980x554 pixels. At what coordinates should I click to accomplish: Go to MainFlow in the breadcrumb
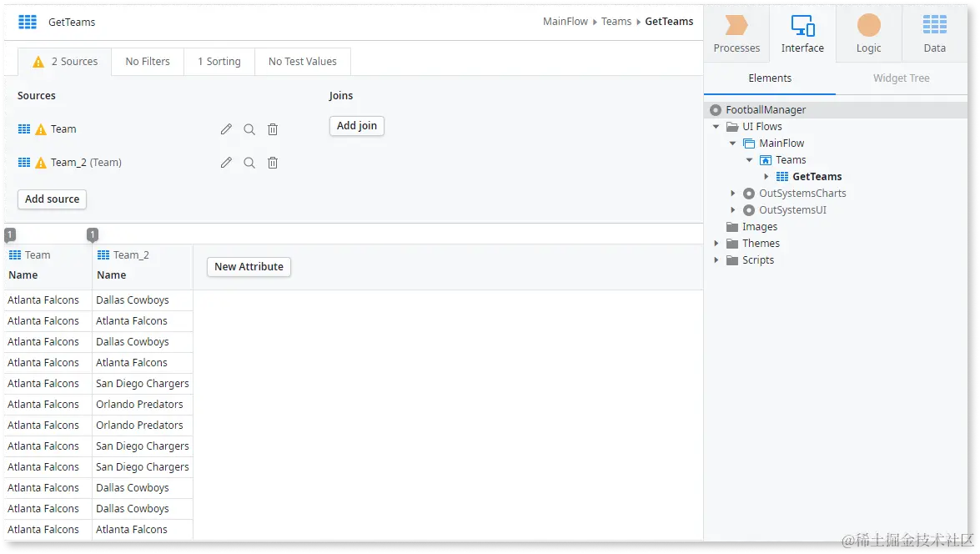pyautogui.click(x=565, y=22)
